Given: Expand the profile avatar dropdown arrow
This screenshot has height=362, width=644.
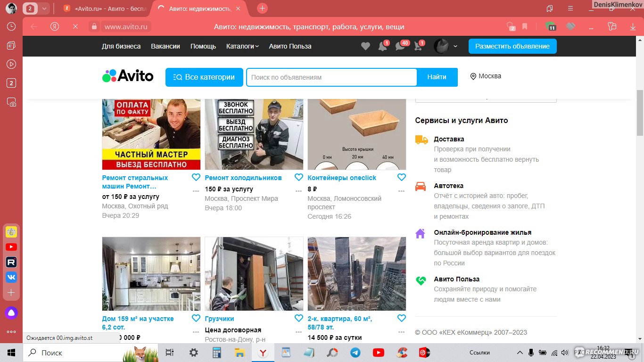Looking at the screenshot, I should [x=455, y=46].
